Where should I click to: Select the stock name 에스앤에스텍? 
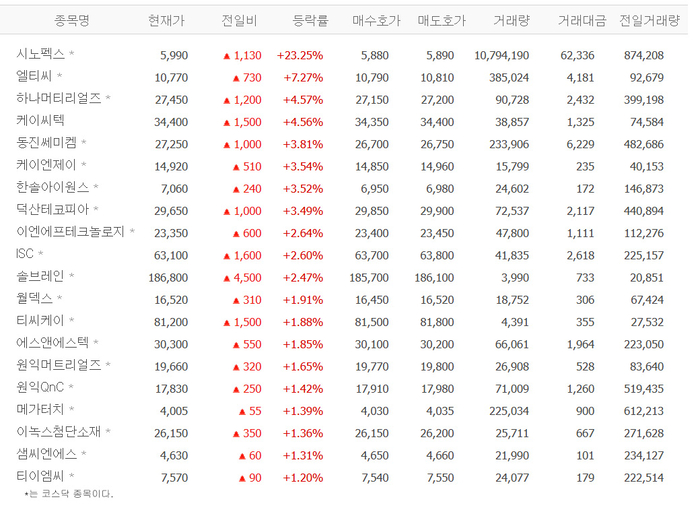pos(53,343)
